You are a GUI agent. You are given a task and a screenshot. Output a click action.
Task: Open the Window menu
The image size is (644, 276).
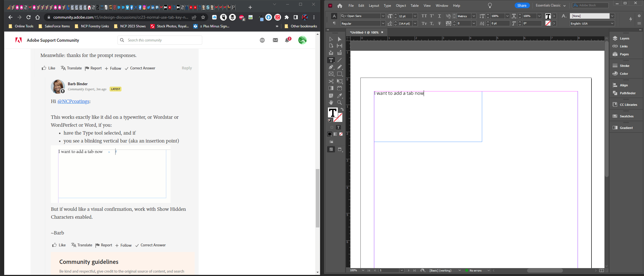tap(442, 5)
